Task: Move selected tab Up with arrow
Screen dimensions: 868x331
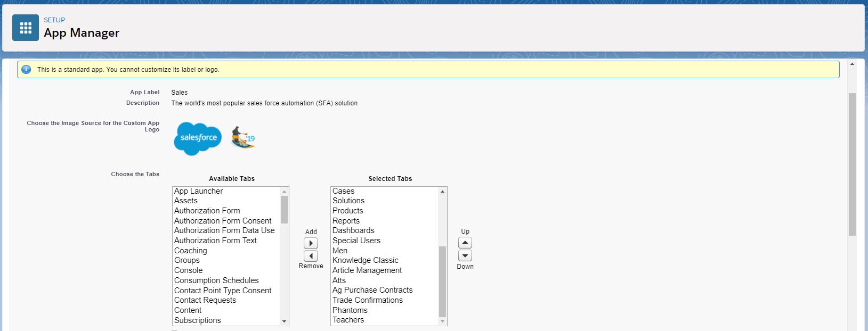Action: [465, 243]
